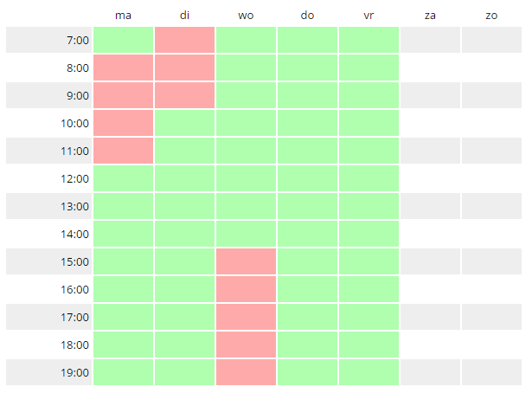Click the green Thursday 12:00 cell

307,178
